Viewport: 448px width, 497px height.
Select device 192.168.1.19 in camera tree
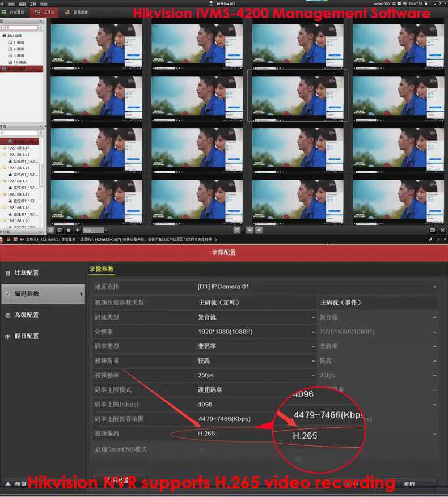pyautogui.click(x=18, y=194)
